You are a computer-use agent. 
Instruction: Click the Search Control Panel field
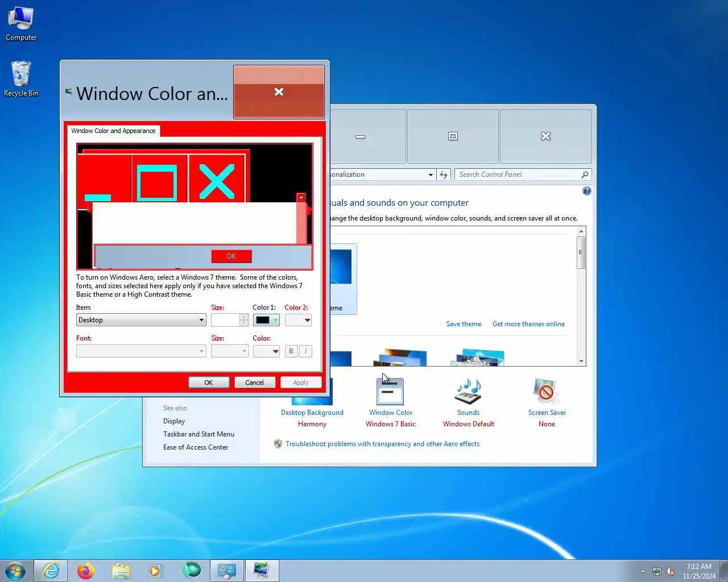coord(518,174)
